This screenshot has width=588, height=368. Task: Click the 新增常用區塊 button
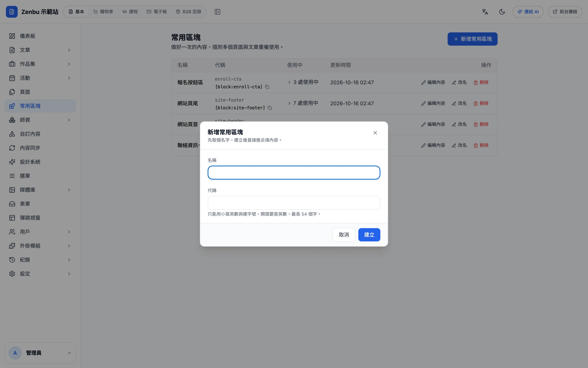tap(472, 39)
